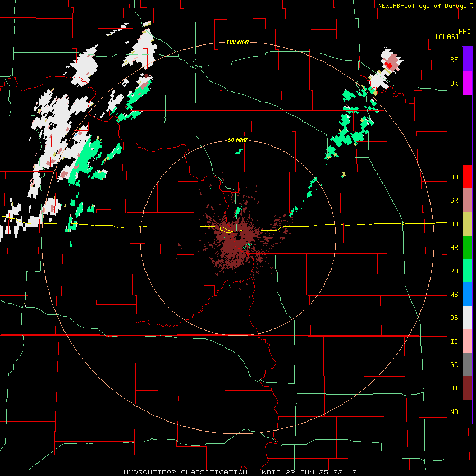Click the HYDROMETEOR CLASSIFICATION title text
This screenshot has width=476, height=476.
point(186,472)
